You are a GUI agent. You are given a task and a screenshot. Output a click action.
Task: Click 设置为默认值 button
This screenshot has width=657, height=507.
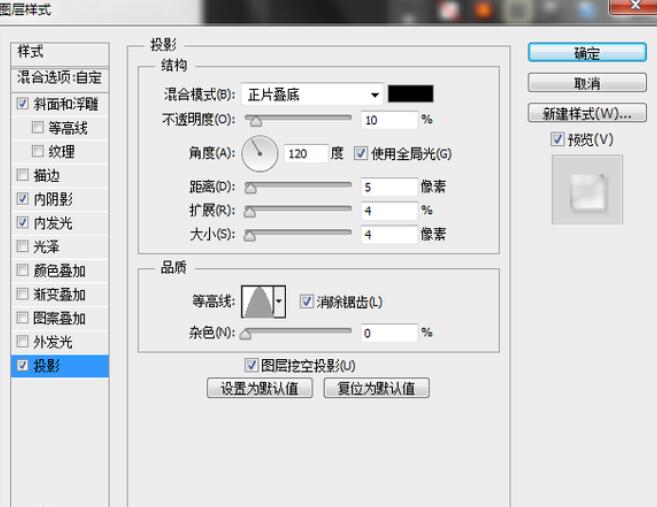click(260, 388)
